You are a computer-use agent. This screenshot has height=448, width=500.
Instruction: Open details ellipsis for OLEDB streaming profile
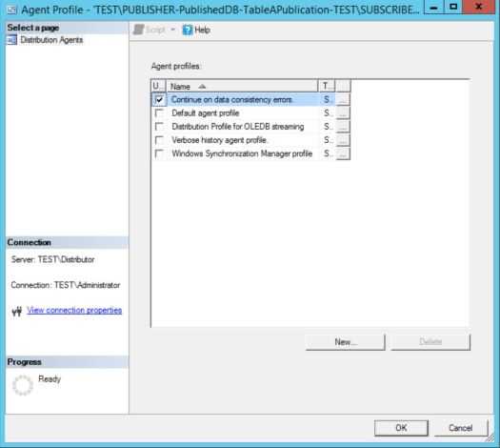[343, 127]
